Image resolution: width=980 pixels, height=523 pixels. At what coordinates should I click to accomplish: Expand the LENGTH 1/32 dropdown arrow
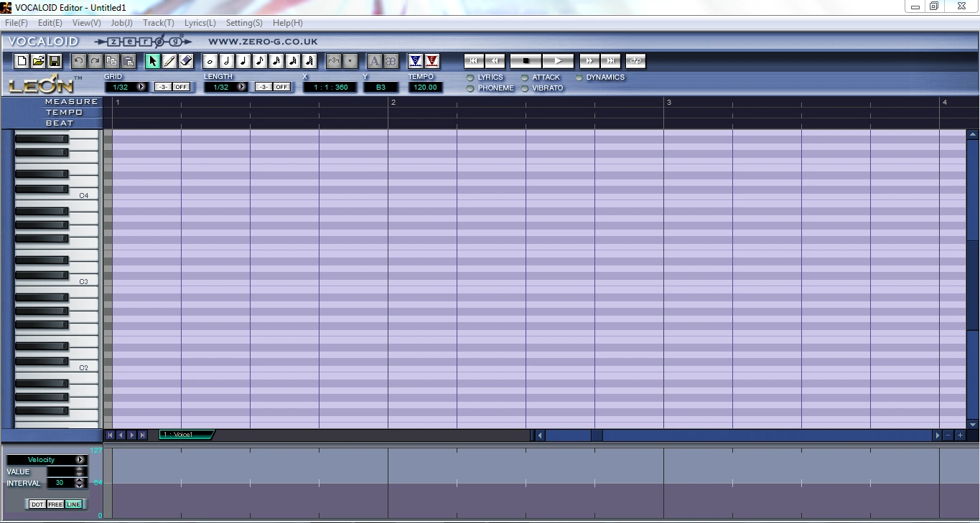pyautogui.click(x=241, y=87)
